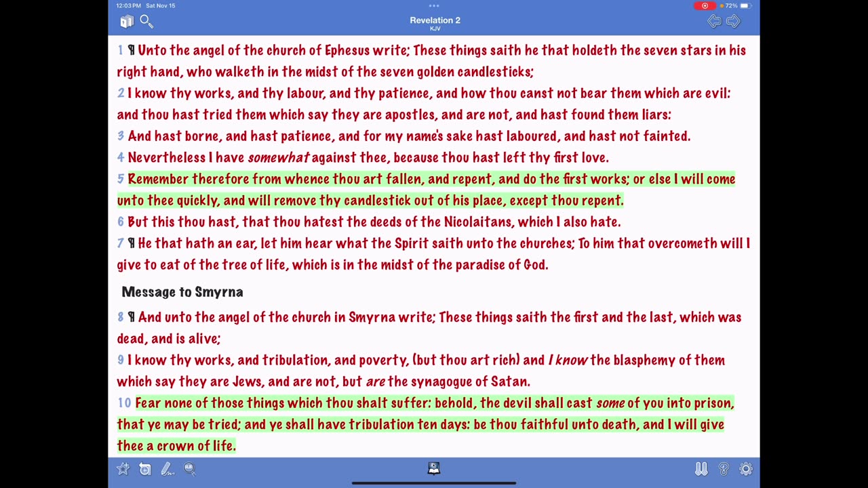
Task: Select verse number 7
Action: pos(121,243)
